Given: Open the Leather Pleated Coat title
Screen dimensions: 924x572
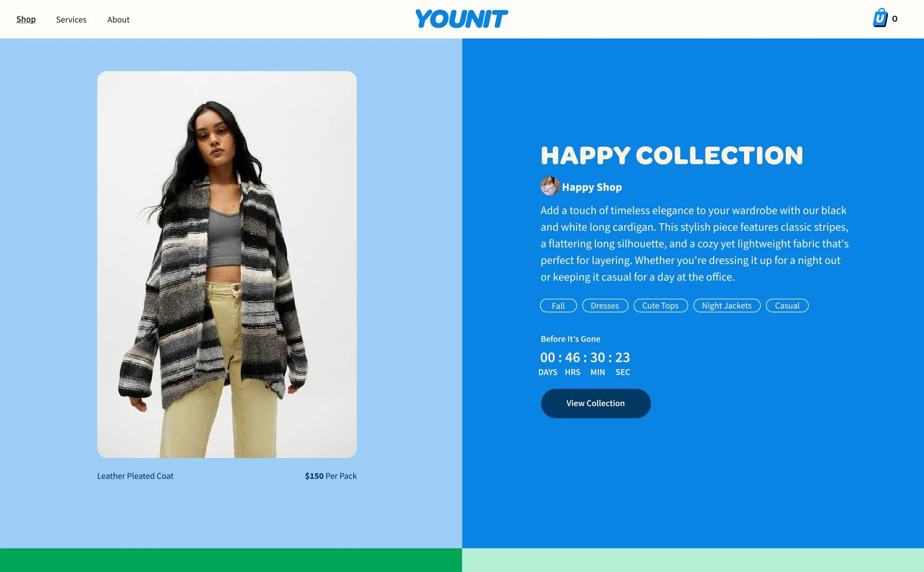Looking at the screenshot, I should tap(135, 476).
